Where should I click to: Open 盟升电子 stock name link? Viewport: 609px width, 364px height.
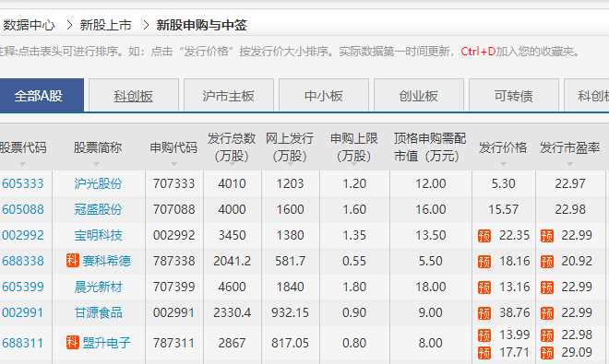tap(106, 343)
